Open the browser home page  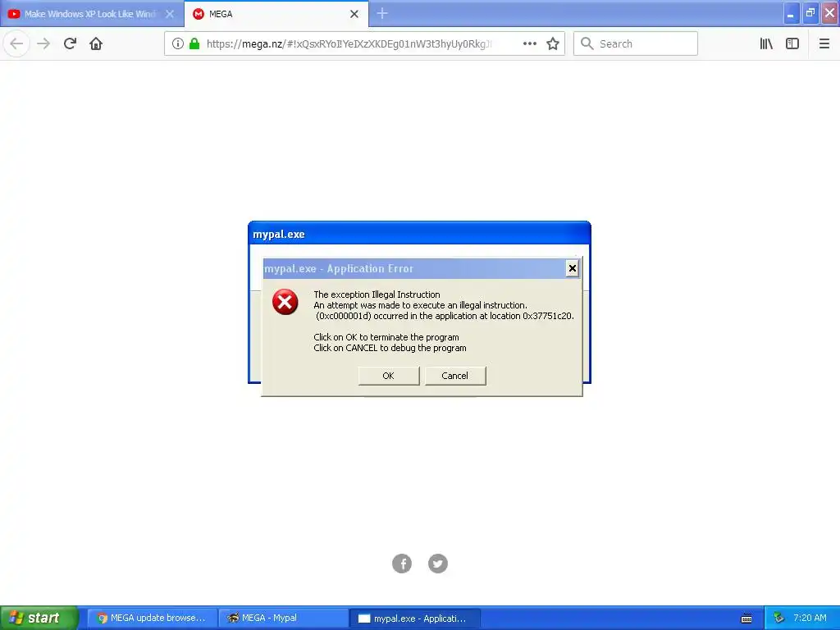96,43
